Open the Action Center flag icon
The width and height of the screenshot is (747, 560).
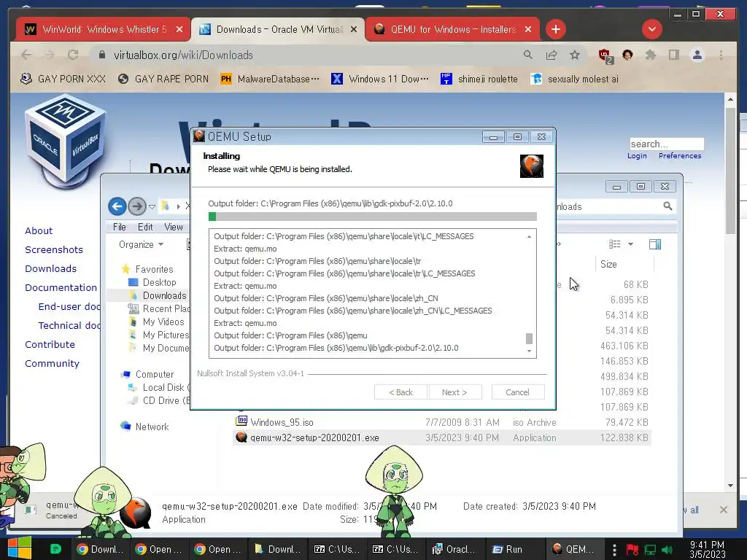point(632,550)
